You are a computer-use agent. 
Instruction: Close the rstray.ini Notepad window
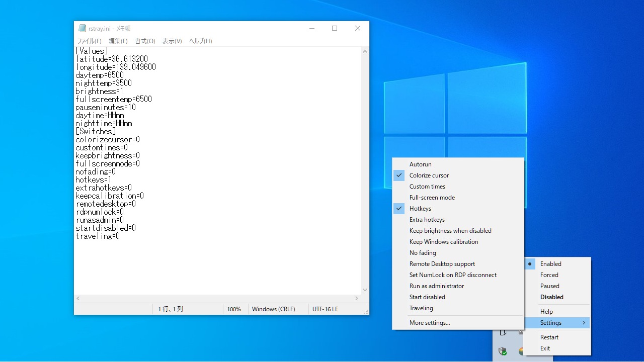click(358, 29)
